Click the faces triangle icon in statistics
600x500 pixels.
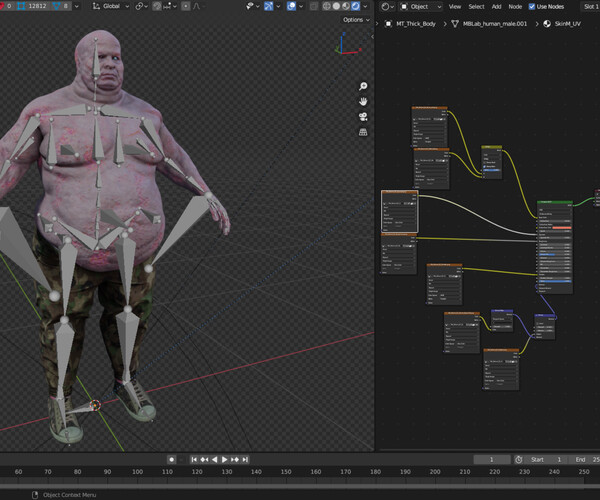pyautogui.click(x=57, y=6)
